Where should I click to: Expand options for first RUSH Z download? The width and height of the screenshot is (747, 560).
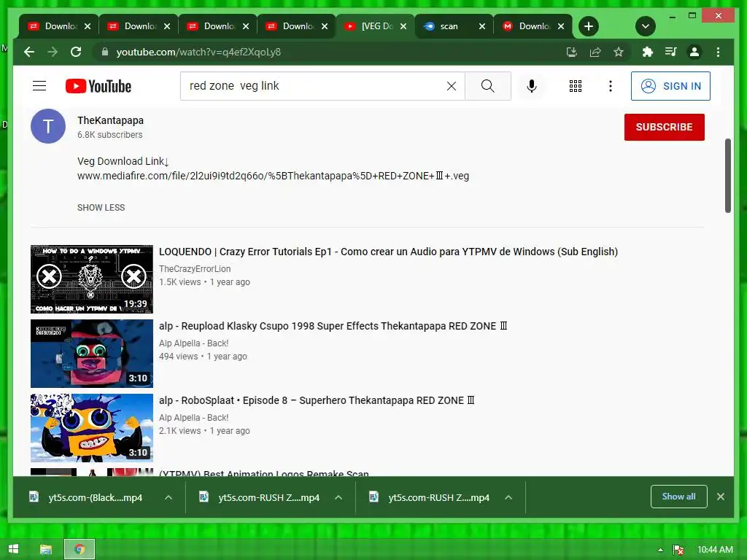(338, 497)
